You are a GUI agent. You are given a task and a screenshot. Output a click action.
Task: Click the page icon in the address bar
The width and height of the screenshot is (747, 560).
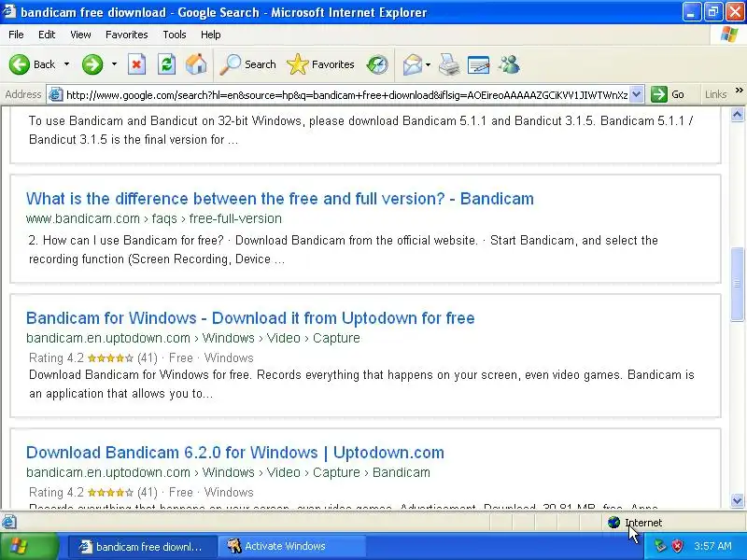56,95
